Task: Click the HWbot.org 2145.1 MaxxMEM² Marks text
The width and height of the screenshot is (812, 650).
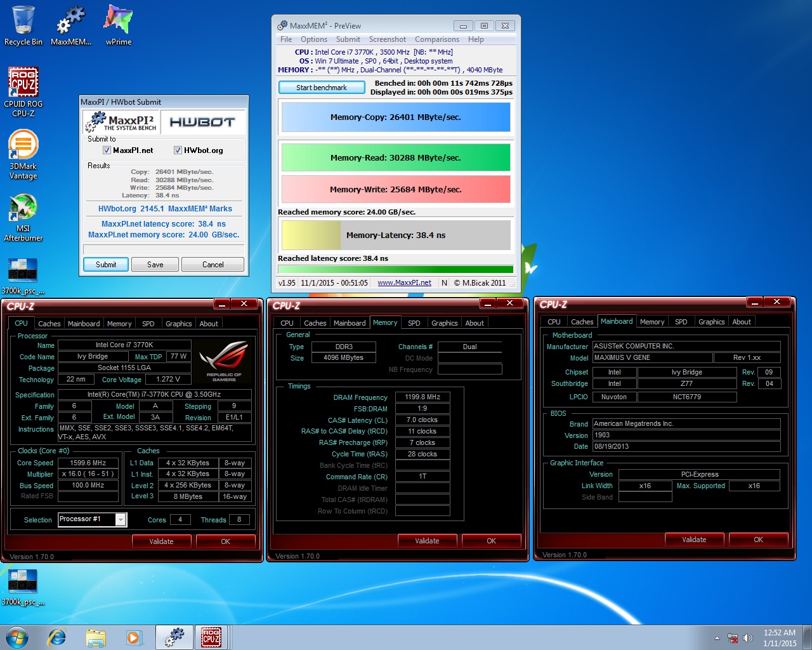Action: [x=165, y=209]
